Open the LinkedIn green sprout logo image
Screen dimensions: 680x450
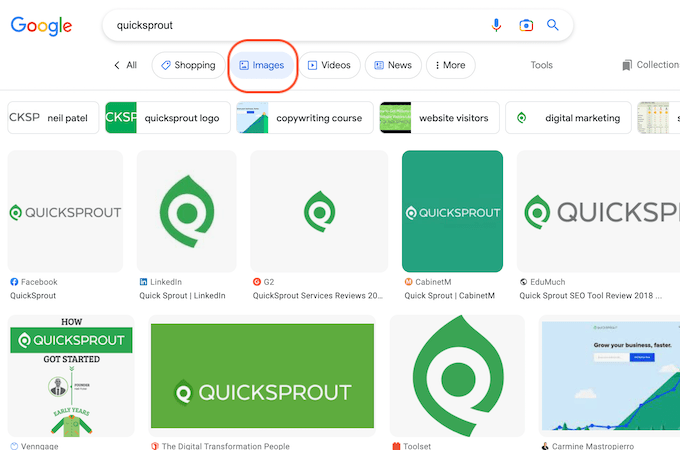186,211
